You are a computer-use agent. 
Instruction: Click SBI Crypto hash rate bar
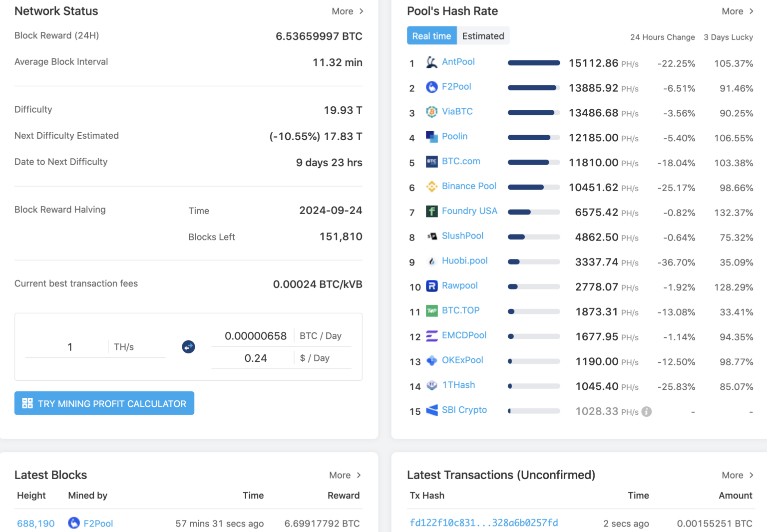click(x=534, y=411)
